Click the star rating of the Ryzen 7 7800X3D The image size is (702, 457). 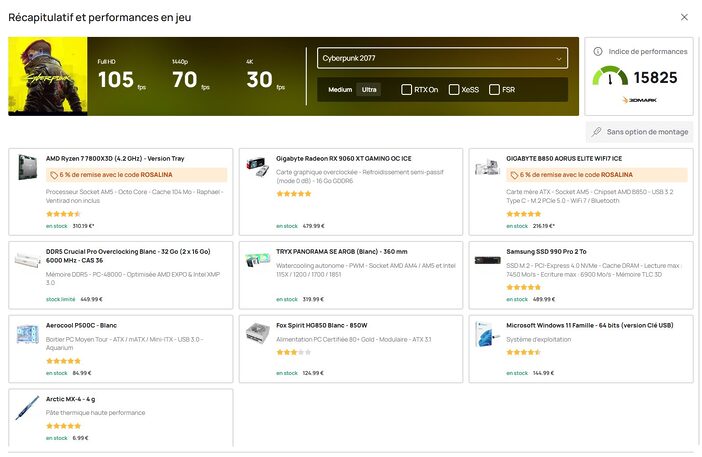click(x=63, y=214)
